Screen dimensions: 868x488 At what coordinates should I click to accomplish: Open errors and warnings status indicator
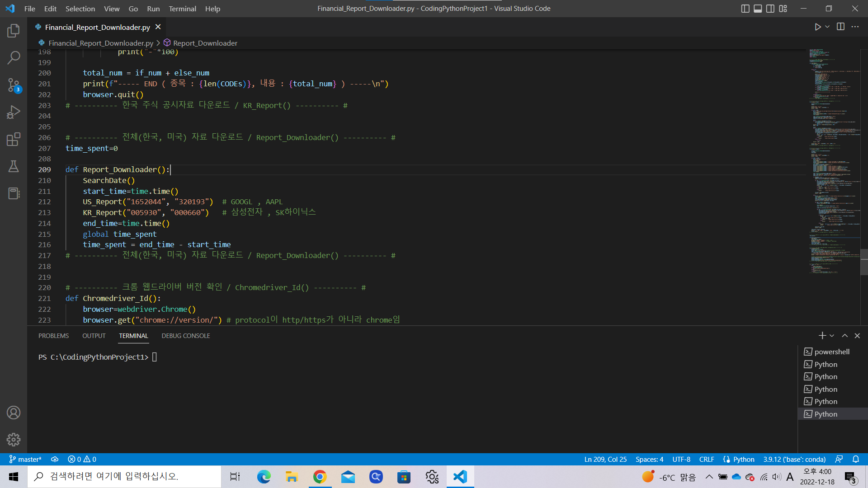(x=82, y=459)
